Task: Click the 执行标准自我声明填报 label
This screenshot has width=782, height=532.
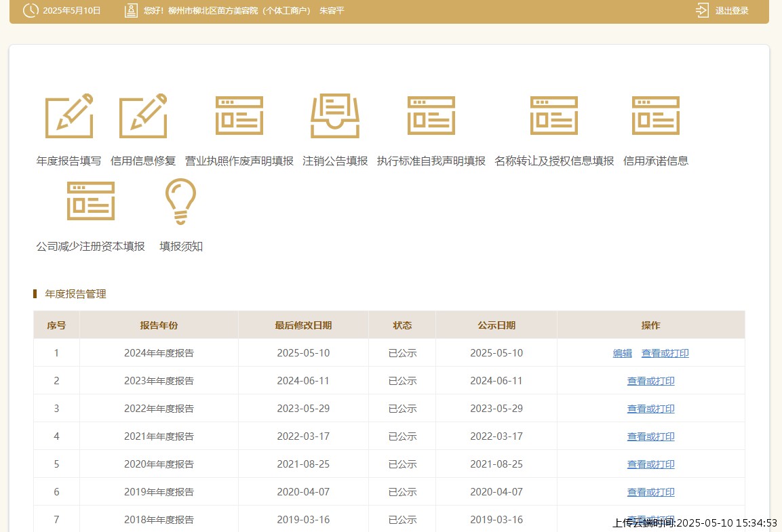Action: pos(431,161)
